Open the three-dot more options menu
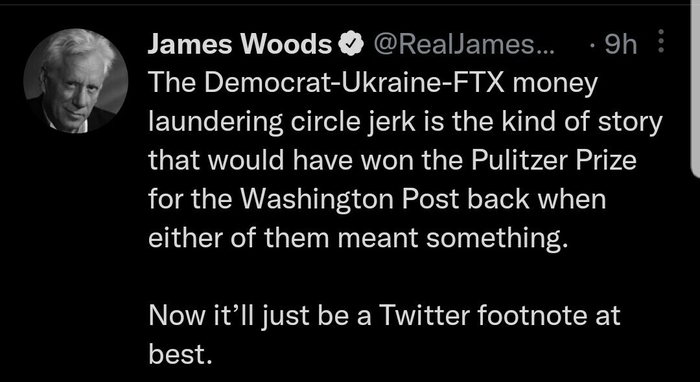 [x=661, y=42]
